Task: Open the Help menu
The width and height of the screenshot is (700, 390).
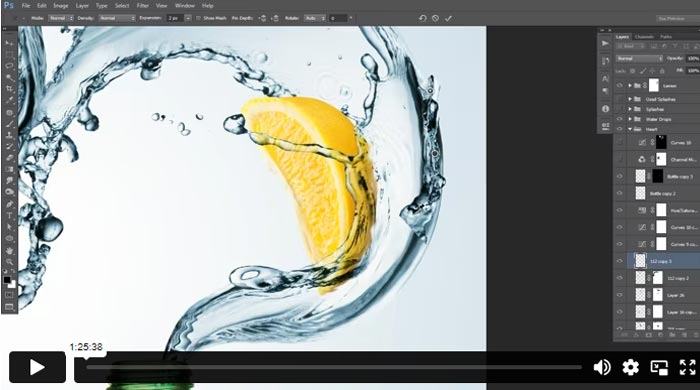Action: click(208, 6)
